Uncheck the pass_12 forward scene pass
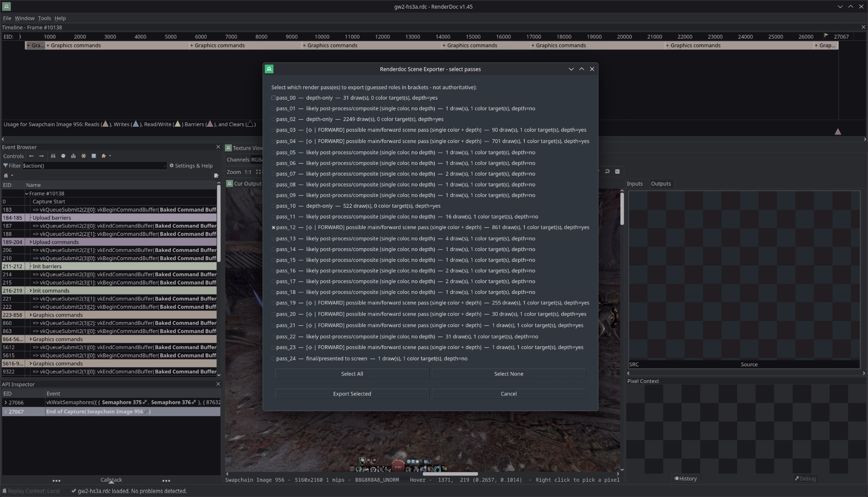 pyautogui.click(x=273, y=228)
